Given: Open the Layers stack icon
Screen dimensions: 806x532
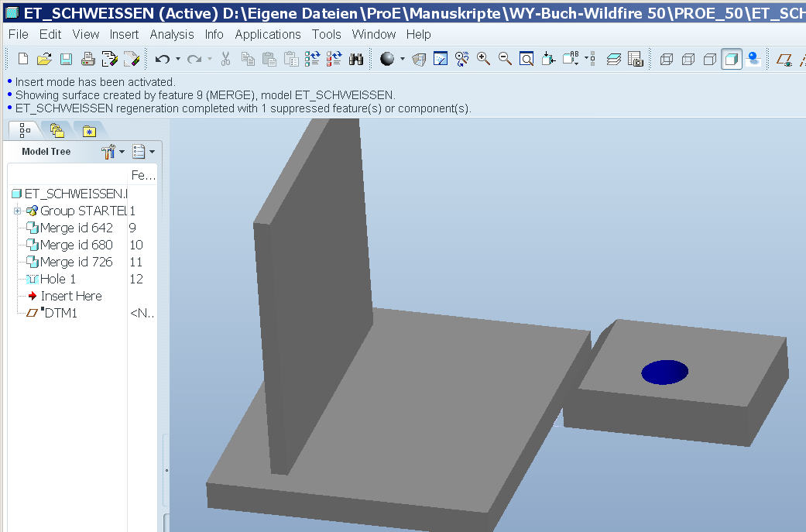Looking at the screenshot, I should (613, 59).
